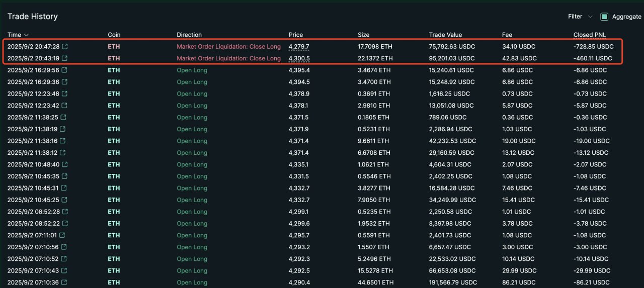Sort trades by the Time column
644x288 pixels.
pyautogui.click(x=18, y=35)
